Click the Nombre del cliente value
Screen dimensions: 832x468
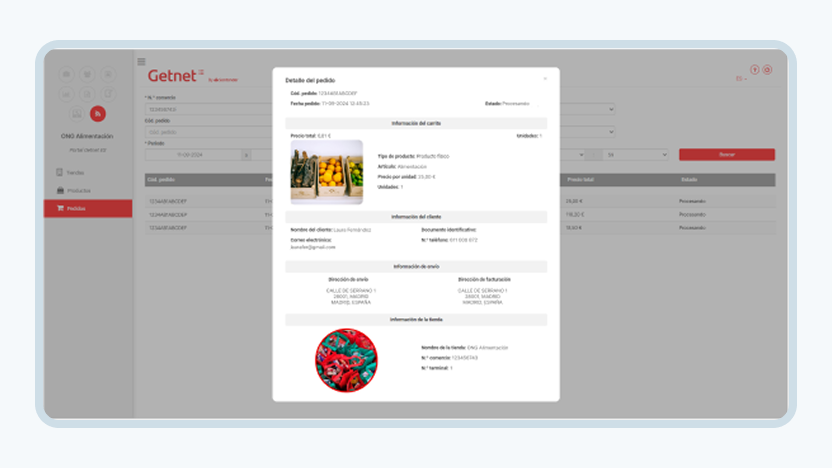[x=352, y=230]
